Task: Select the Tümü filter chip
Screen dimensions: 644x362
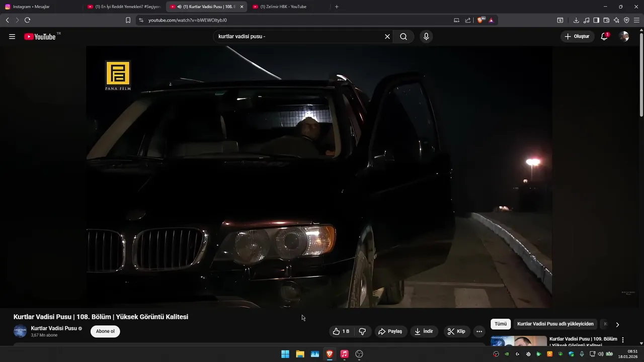Action: pyautogui.click(x=501, y=324)
